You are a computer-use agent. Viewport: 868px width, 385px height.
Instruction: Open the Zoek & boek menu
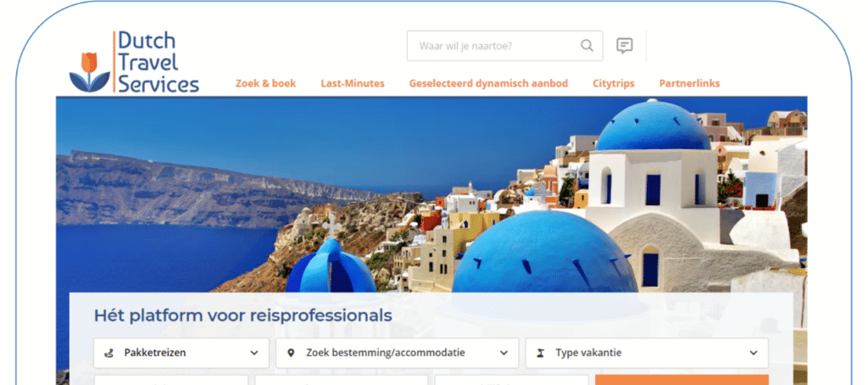tap(265, 84)
